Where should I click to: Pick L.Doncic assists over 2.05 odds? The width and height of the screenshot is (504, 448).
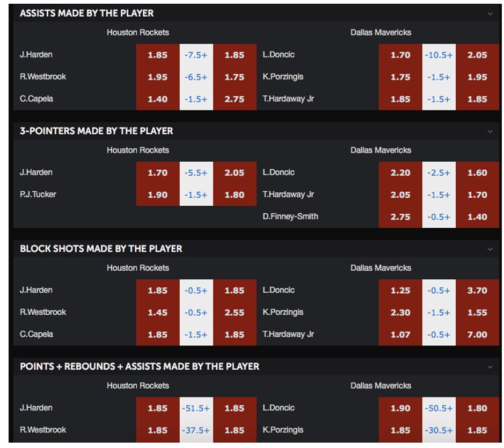(x=477, y=55)
